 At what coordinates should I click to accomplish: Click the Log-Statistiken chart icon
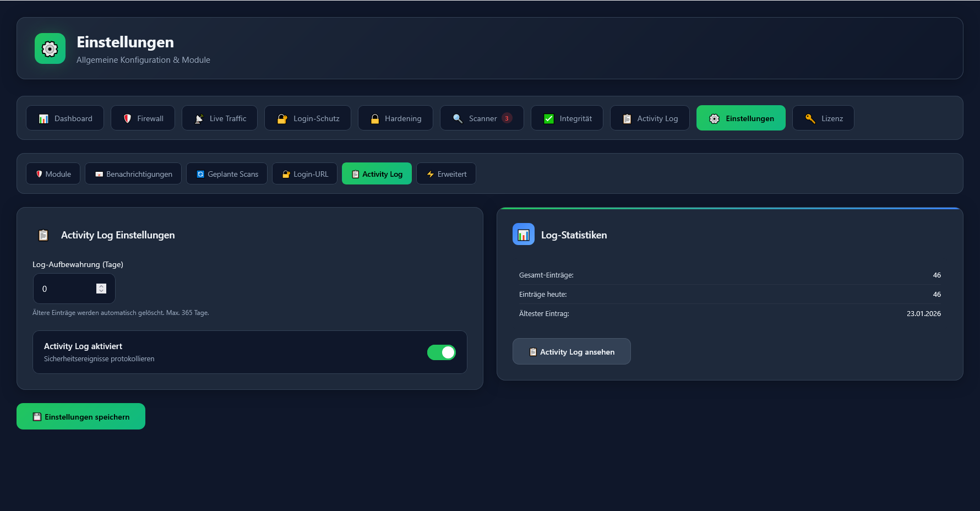[524, 235]
